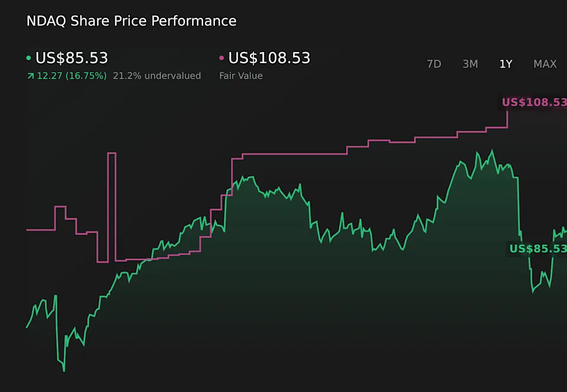This screenshot has width=567, height=392.
Task: Click the green upward trend arrow icon
Action: (30, 76)
